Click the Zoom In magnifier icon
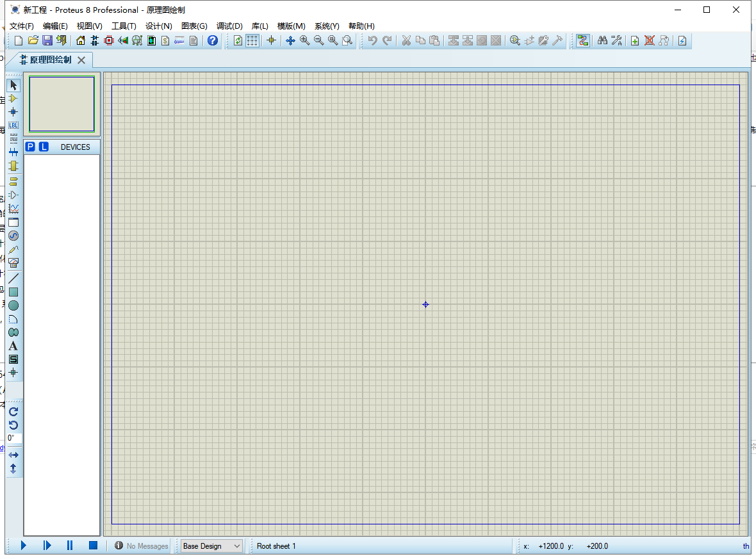The image size is (756, 559). pyautogui.click(x=305, y=40)
